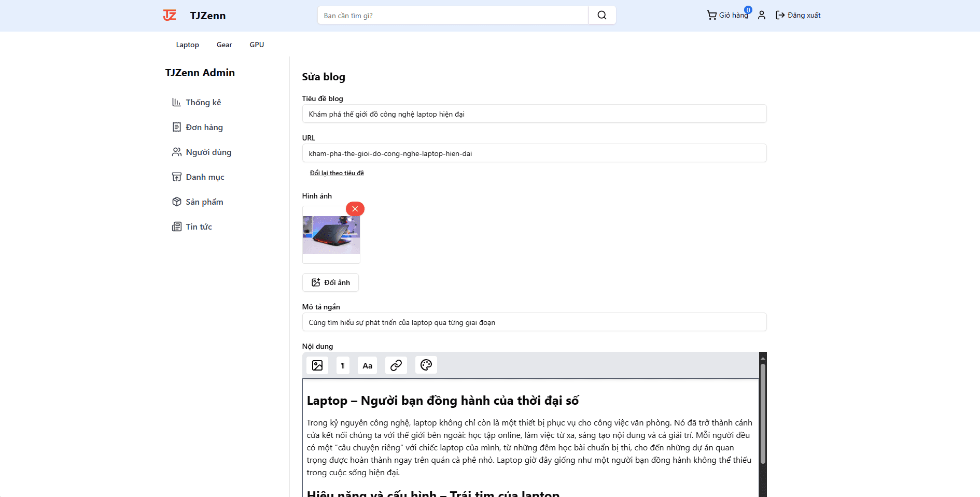Click the search magnifier icon
Screen dimensions: 980x497
click(602, 16)
